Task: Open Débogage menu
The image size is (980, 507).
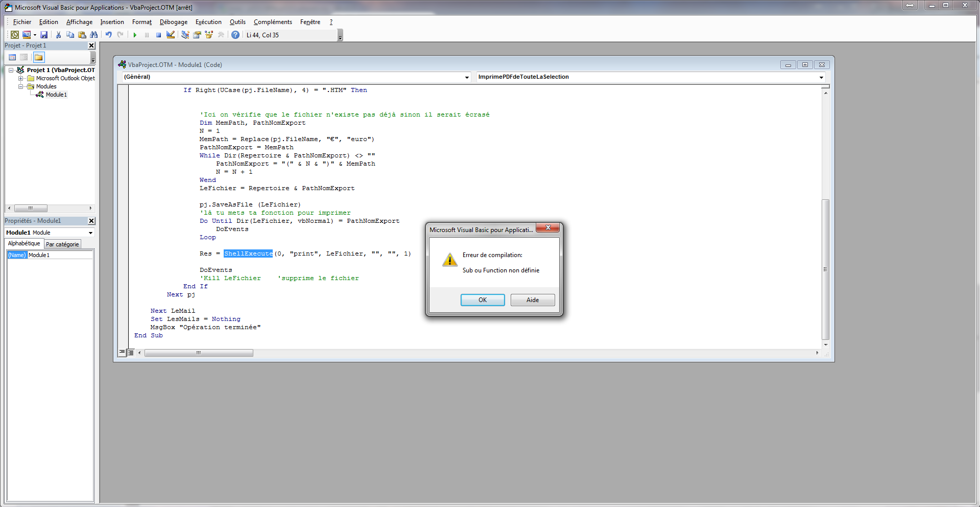Action: point(174,22)
